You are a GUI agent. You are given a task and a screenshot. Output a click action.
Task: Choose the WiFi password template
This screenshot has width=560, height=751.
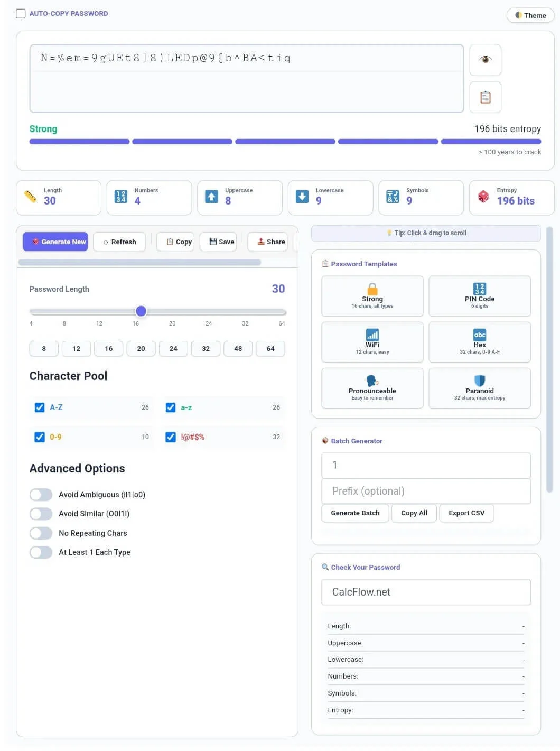click(x=372, y=342)
